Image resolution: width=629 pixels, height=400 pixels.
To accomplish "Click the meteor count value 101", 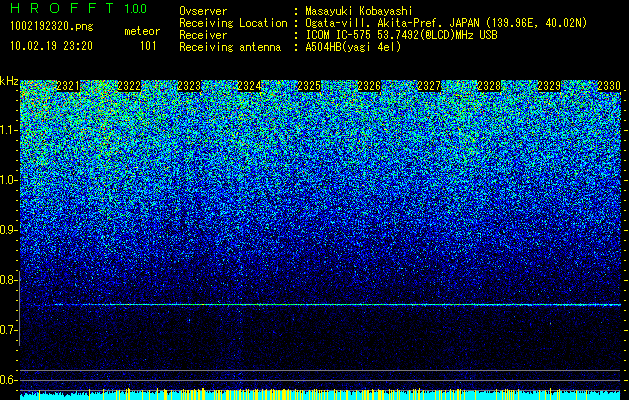I will [x=148, y=46].
